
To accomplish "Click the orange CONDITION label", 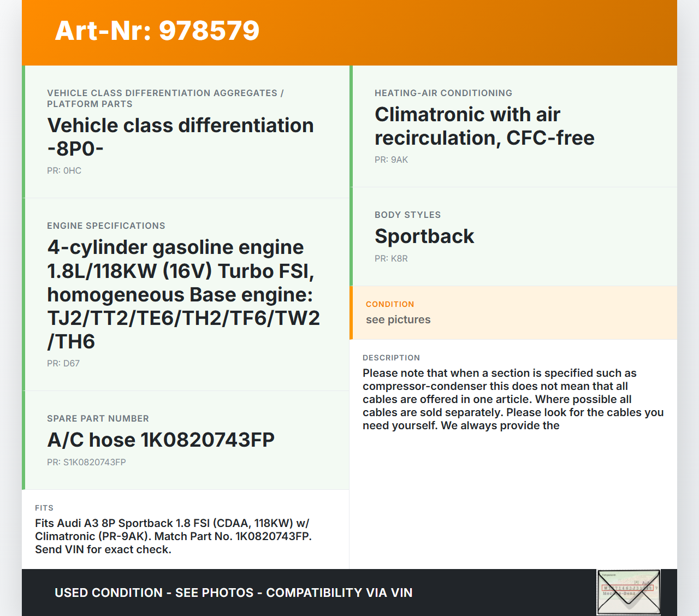I will point(390,304).
